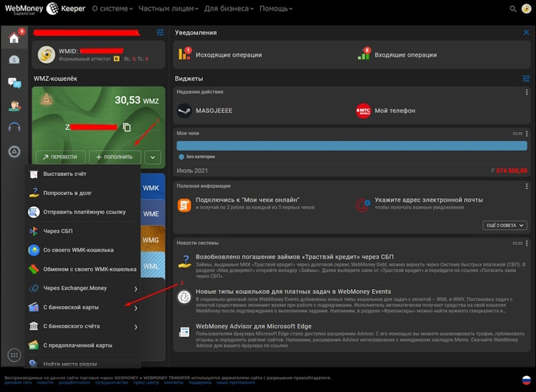
Task: Open the support headphones sidebar icon
Action: (14, 128)
